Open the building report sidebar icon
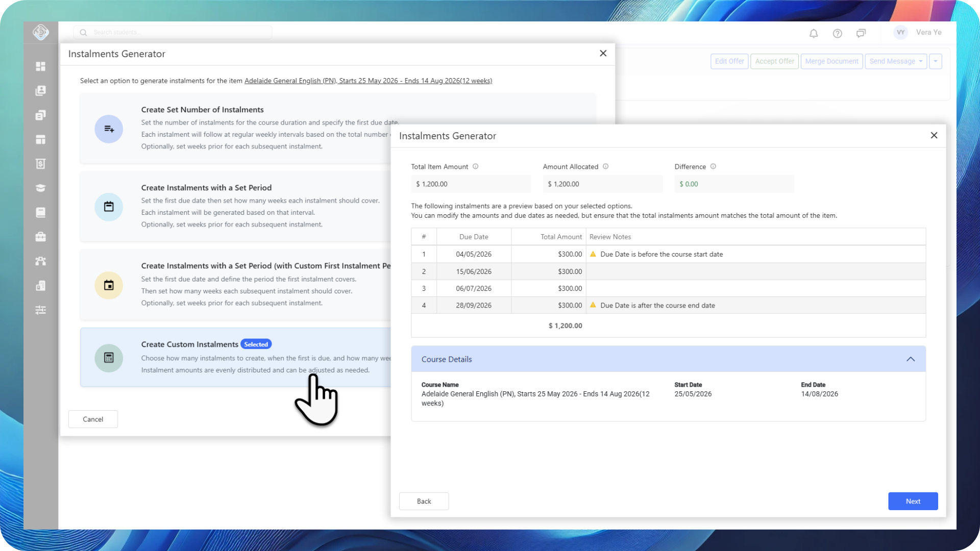The image size is (980, 551). click(41, 286)
